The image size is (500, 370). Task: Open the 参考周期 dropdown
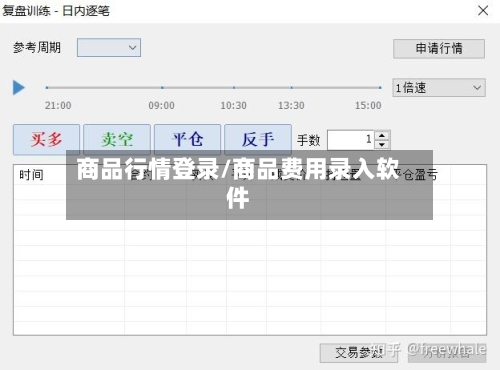pyautogui.click(x=109, y=48)
